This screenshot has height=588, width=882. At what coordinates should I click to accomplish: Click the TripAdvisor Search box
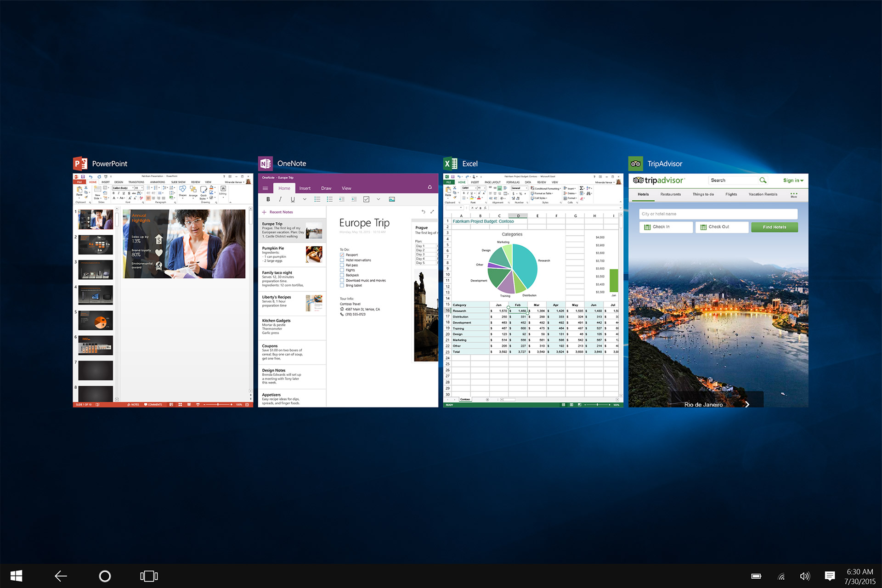click(733, 180)
